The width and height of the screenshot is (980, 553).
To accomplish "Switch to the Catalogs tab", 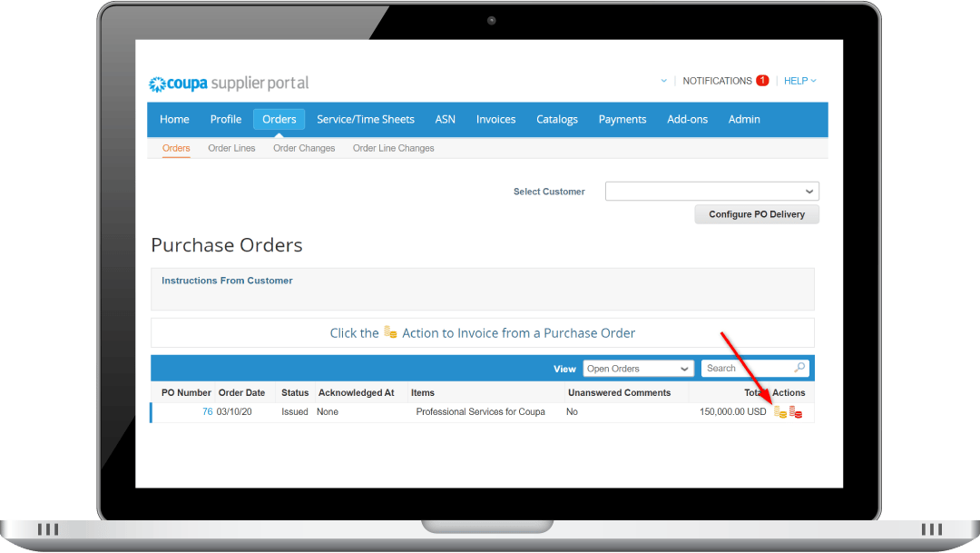I will [556, 119].
